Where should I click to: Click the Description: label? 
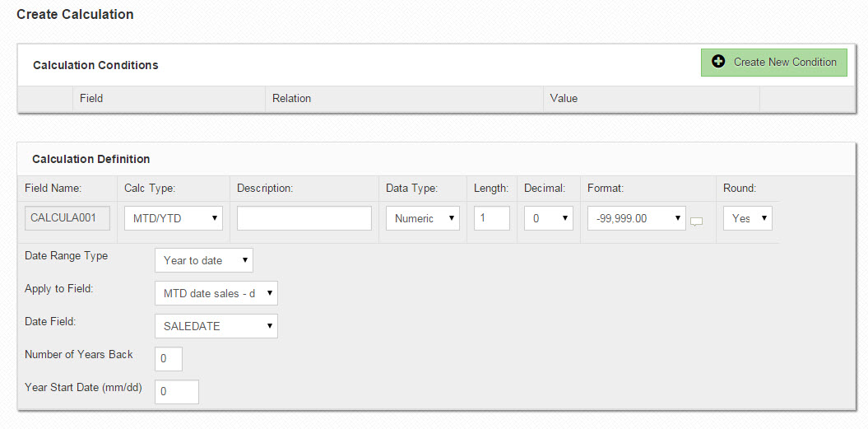[x=265, y=189]
